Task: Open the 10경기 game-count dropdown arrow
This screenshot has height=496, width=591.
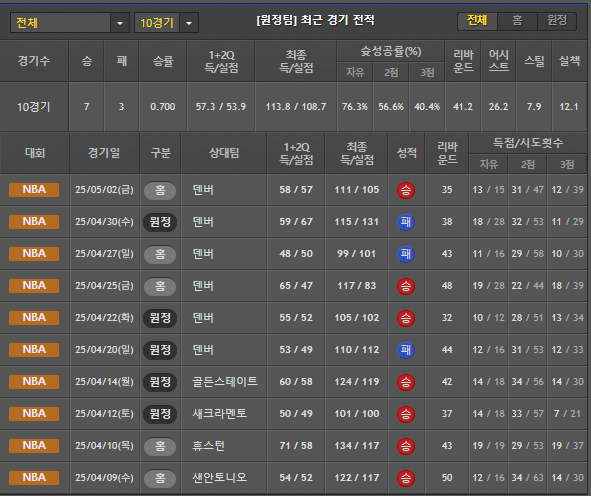Action: click(x=189, y=23)
